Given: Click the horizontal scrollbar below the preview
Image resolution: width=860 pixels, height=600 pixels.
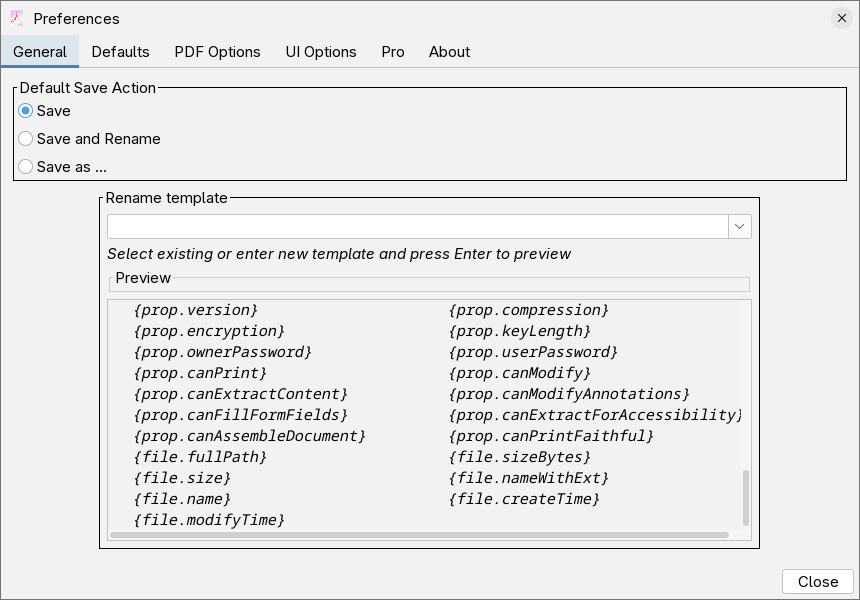Looking at the screenshot, I should (420, 535).
